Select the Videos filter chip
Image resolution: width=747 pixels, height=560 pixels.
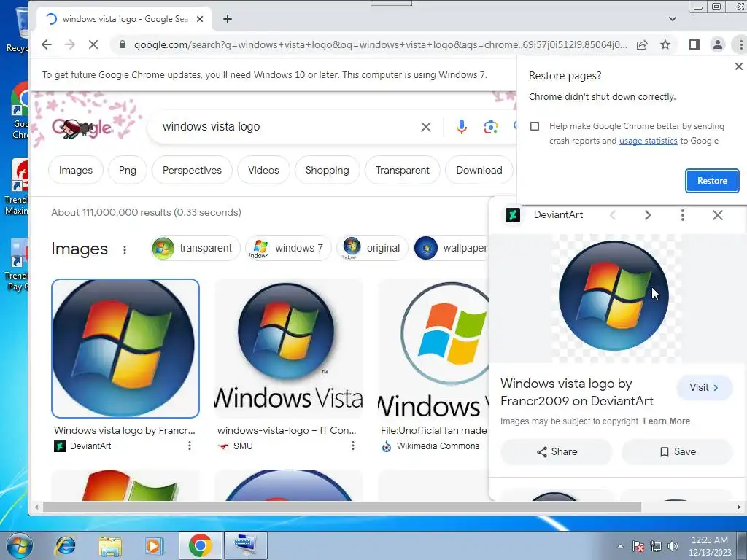pos(263,170)
